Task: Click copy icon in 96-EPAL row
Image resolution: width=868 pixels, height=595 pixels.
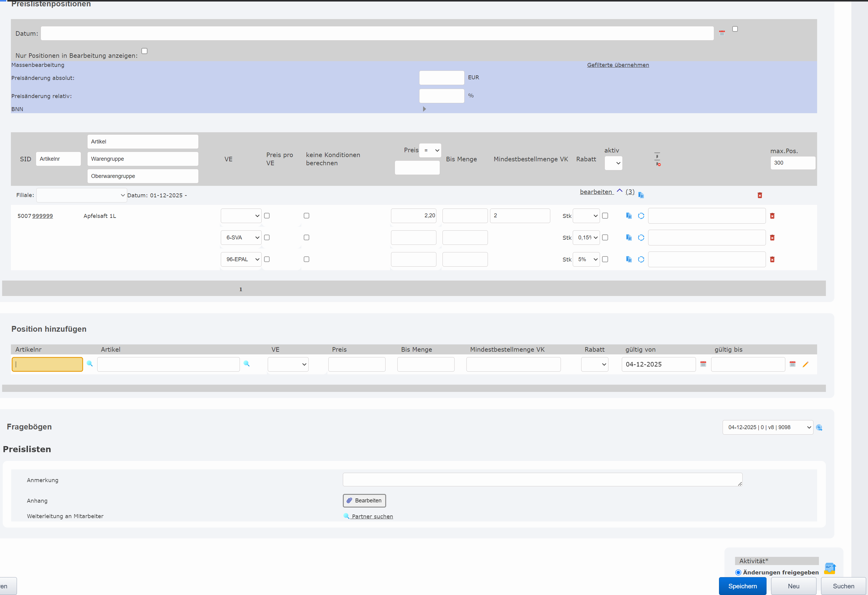Action: click(629, 259)
